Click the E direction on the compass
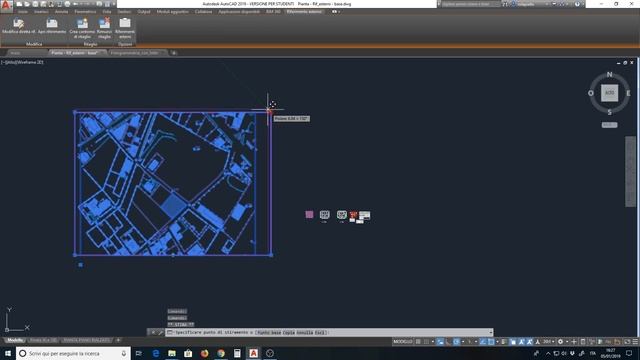The image size is (640, 360). [628, 93]
